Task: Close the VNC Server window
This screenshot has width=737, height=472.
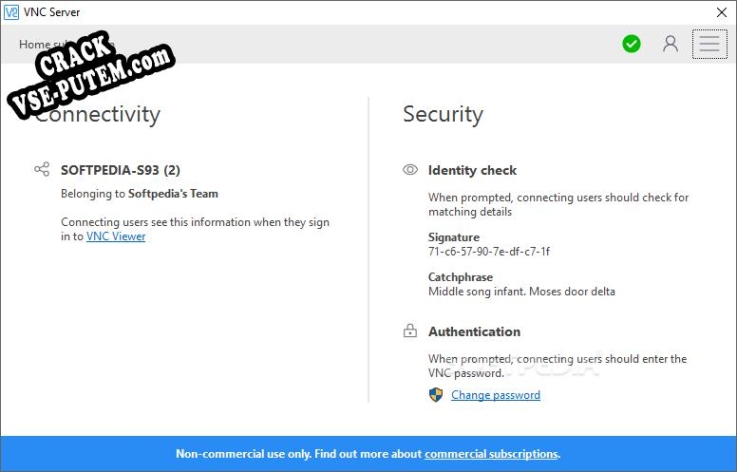Action: click(722, 12)
